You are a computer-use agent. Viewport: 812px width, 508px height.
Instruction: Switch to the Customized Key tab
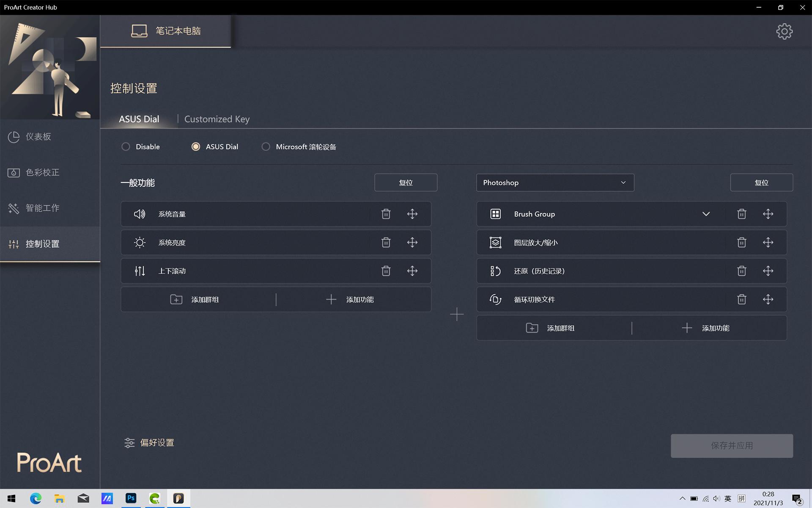pyautogui.click(x=217, y=119)
